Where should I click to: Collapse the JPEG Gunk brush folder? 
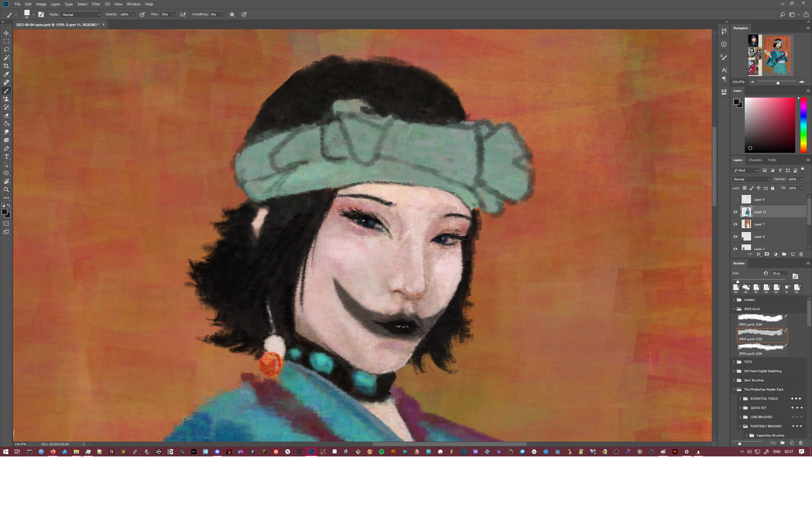click(x=734, y=309)
